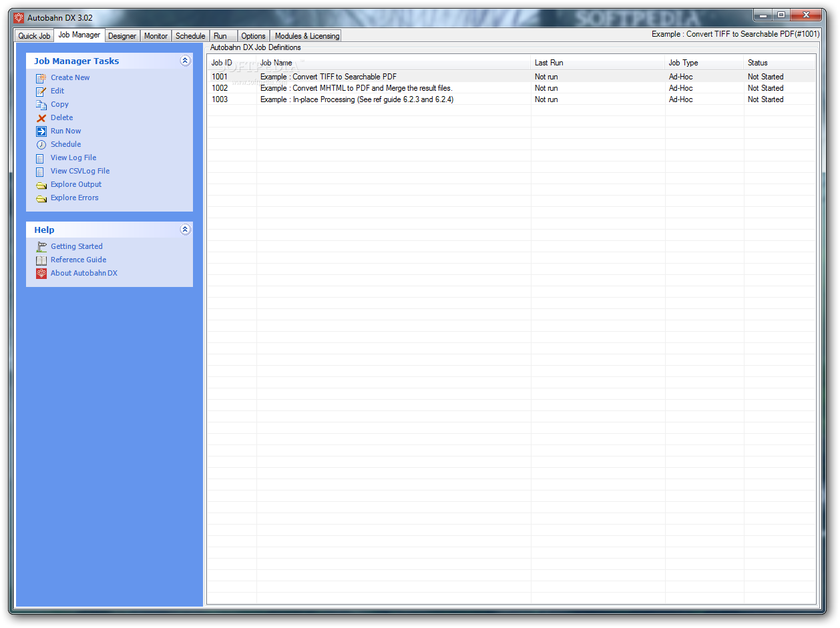Click the View Log File icon
The image size is (840, 628).
[41, 158]
